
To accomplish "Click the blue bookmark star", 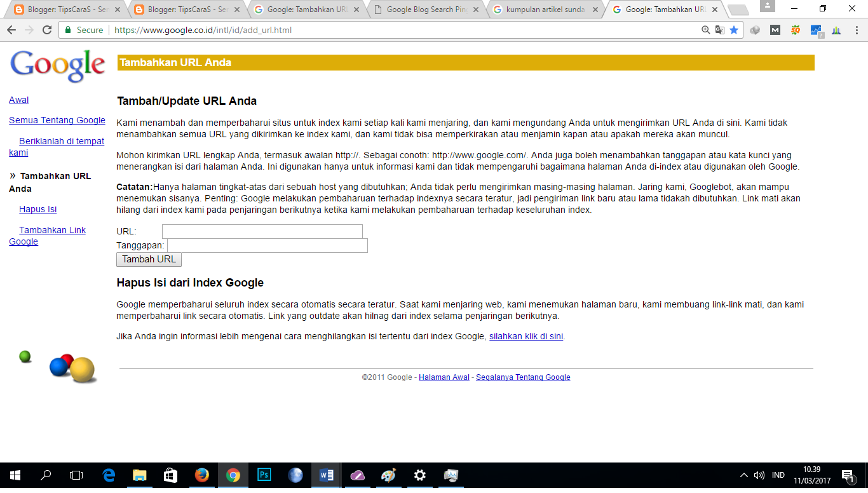I will coord(734,30).
